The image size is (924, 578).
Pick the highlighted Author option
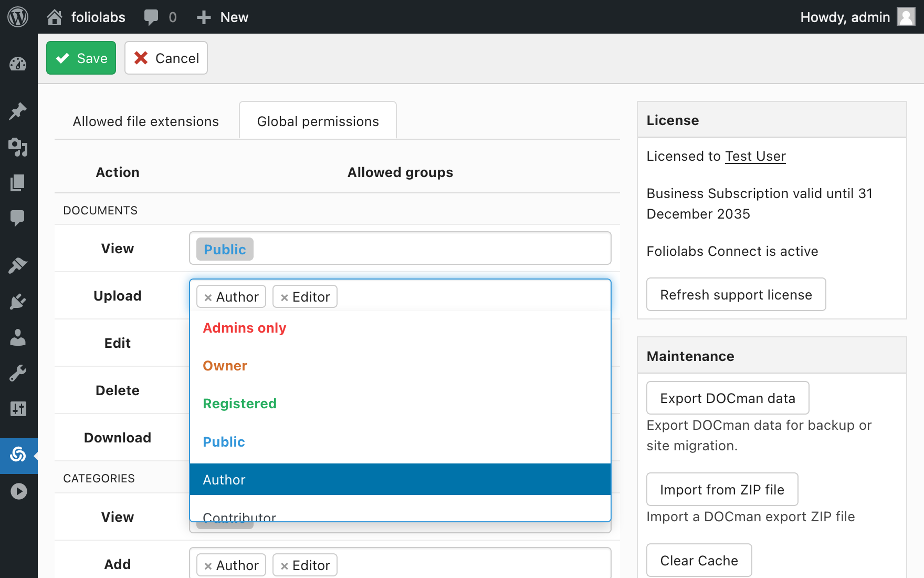(400, 479)
